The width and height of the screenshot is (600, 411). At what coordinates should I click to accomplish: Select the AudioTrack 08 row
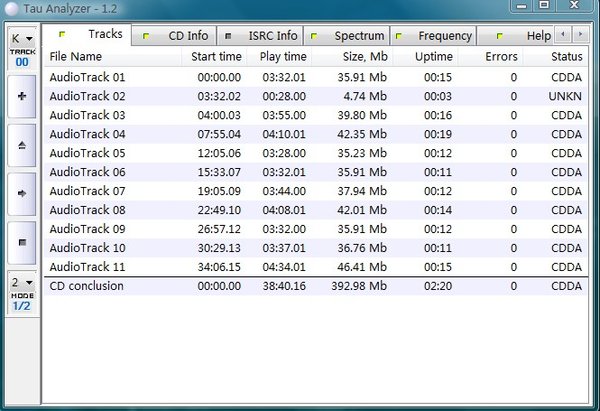[x=316, y=210]
